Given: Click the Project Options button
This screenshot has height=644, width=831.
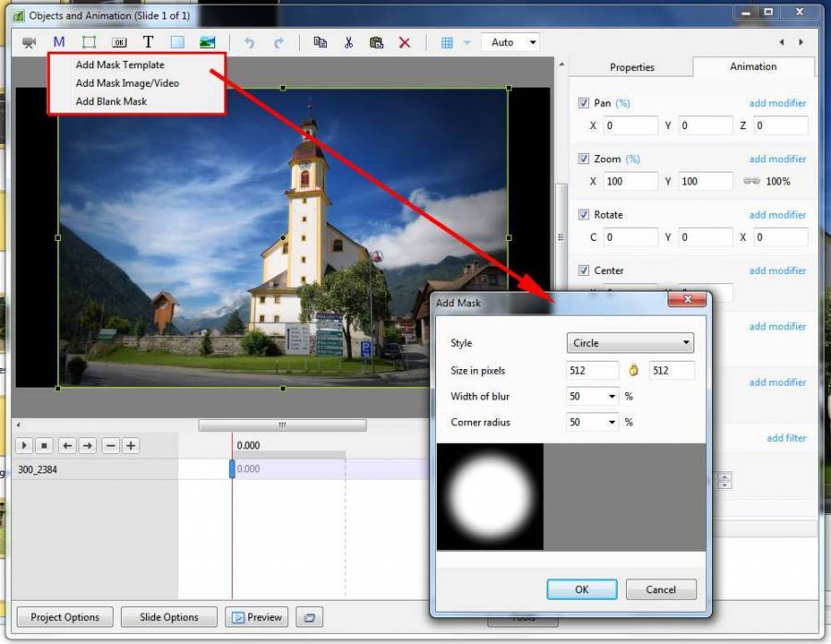Looking at the screenshot, I should tap(65, 617).
